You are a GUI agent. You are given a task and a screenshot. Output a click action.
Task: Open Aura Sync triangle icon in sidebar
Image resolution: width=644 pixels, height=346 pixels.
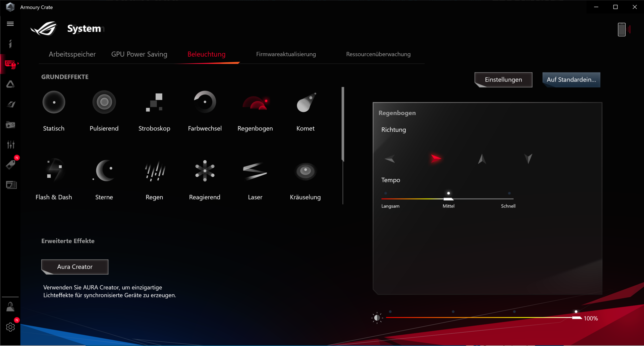[x=10, y=84]
